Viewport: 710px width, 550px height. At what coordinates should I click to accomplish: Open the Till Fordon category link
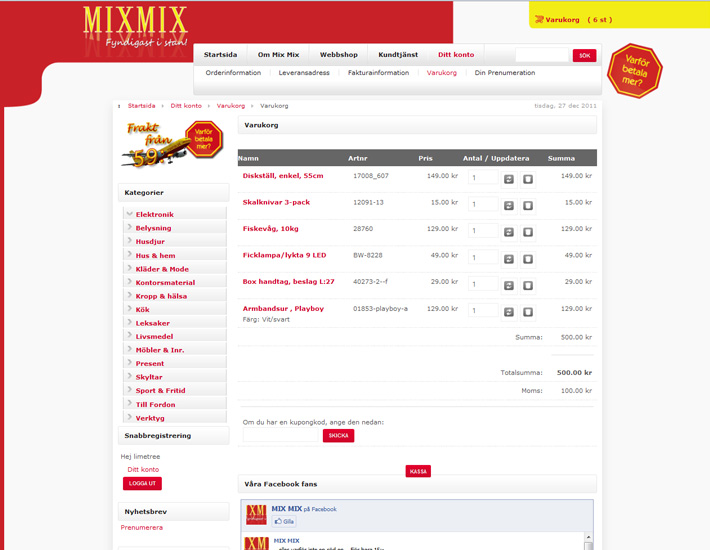[155, 404]
